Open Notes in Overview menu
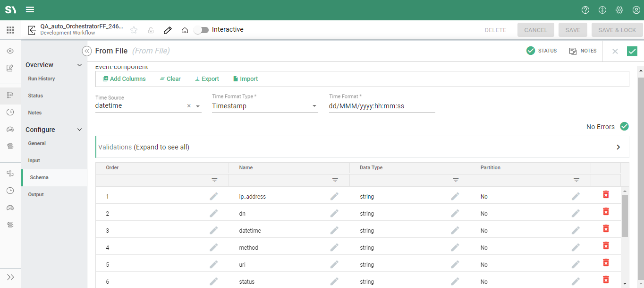Screen dimensions: 644x288 pos(35,113)
